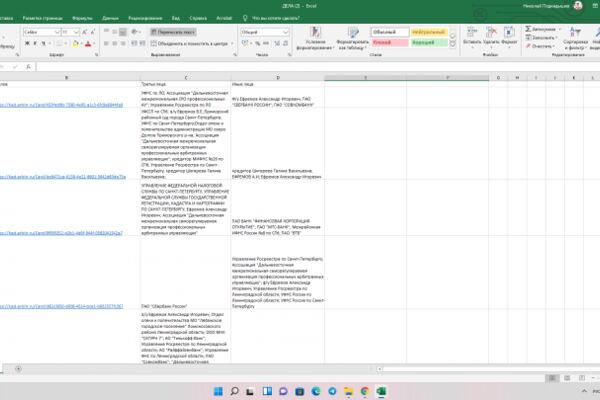Toggle bold formatting (Ж)
The height and width of the screenshot is (400, 600).
point(27,44)
